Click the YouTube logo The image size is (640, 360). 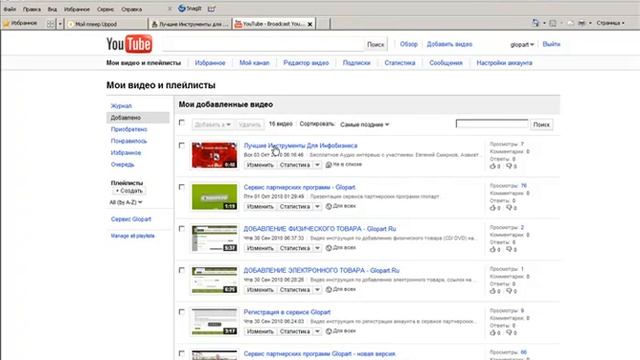pyautogui.click(x=129, y=44)
